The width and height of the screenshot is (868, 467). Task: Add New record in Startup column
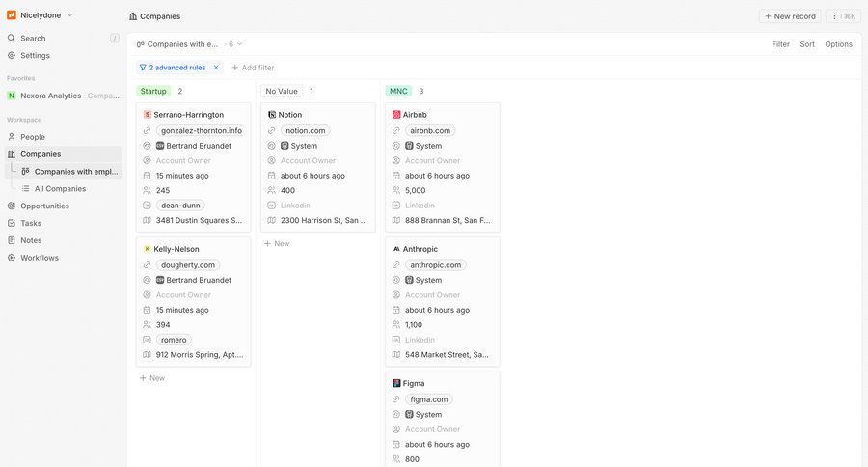point(152,378)
